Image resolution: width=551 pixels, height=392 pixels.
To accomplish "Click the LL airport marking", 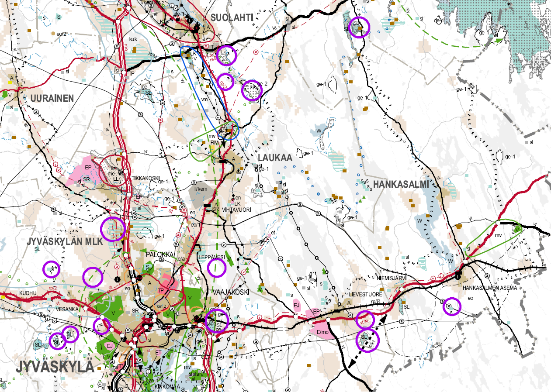I will [x=116, y=179].
